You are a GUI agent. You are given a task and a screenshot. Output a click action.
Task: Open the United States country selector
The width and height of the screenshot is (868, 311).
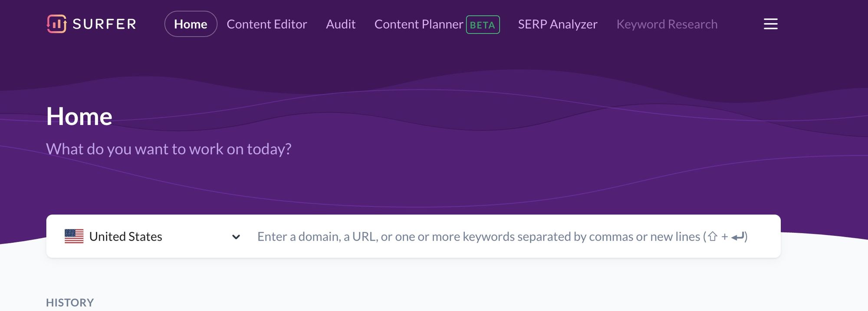coord(126,236)
